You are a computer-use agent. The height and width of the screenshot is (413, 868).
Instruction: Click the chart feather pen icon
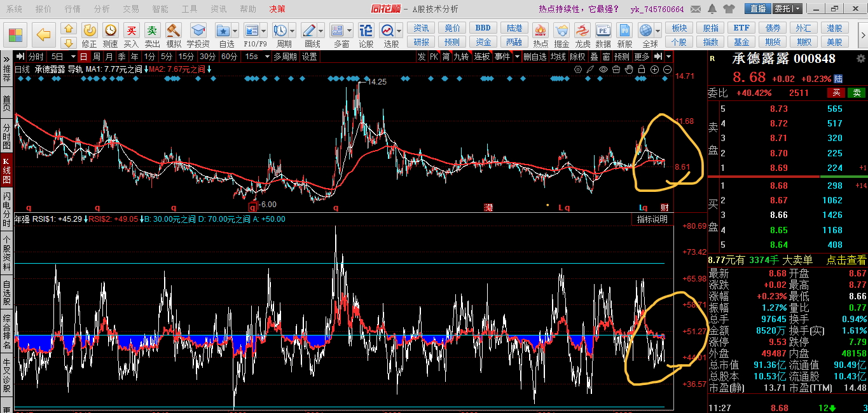pyautogui.click(x=591, y=69)
